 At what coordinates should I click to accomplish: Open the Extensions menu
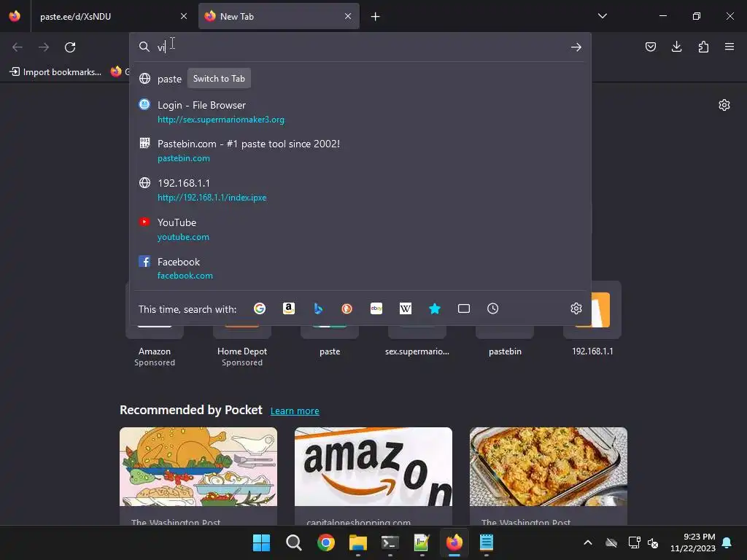pos(703,47)
